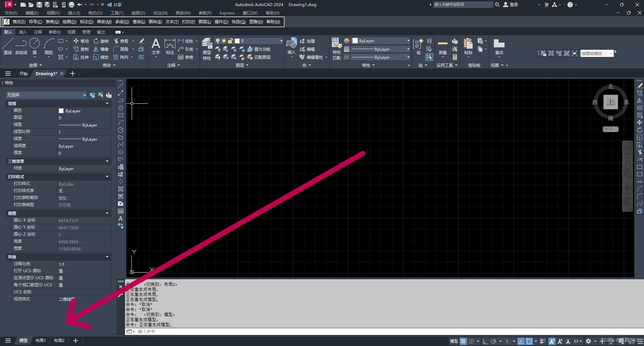Select the 圆 circle tool

[x=35, y=46]
